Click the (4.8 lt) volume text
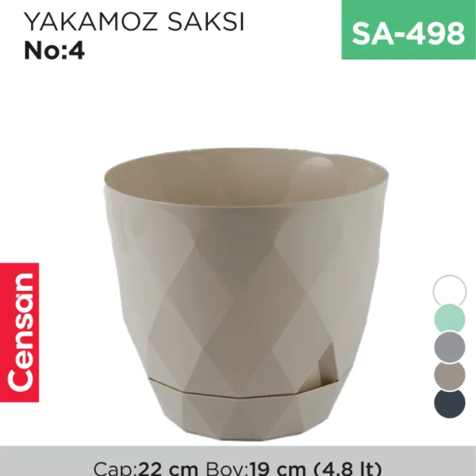476x476 pixels. (347, 469)
